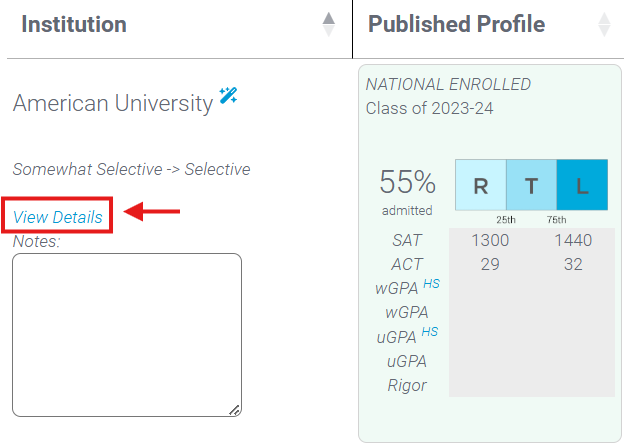
Task: Select the L likely color block
Action: pos(582,185)
